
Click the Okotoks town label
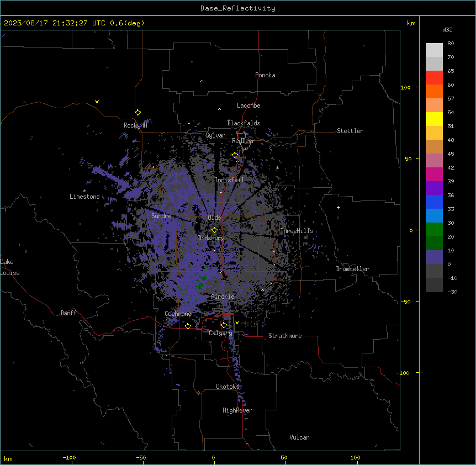(228, 387)
